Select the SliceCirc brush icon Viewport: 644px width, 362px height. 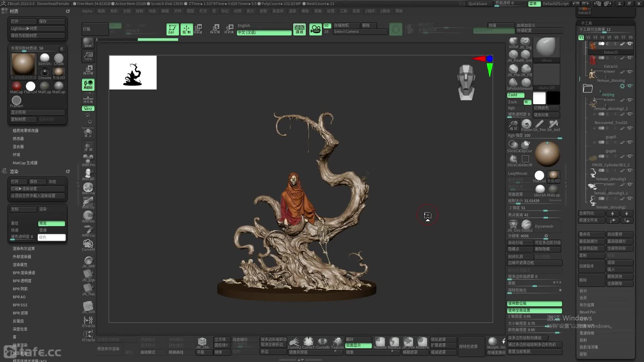[513, 146]
